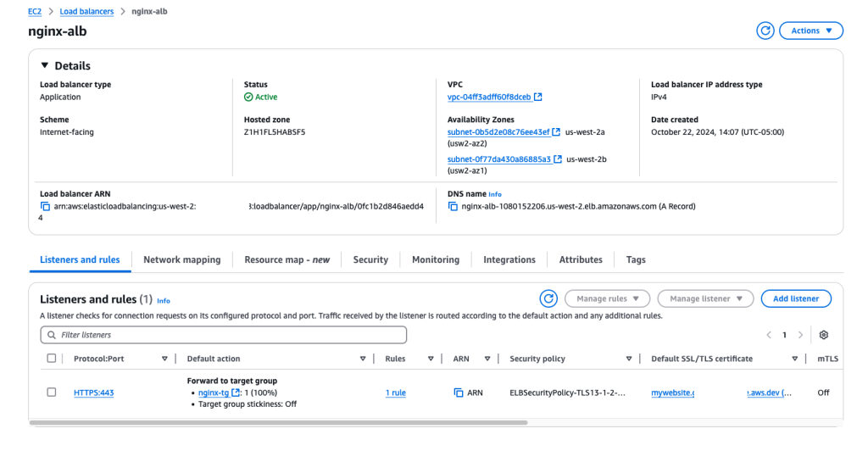Switch to the Listeners and rules tab
The width and height of the screenshot is (868, 451).
80,259
